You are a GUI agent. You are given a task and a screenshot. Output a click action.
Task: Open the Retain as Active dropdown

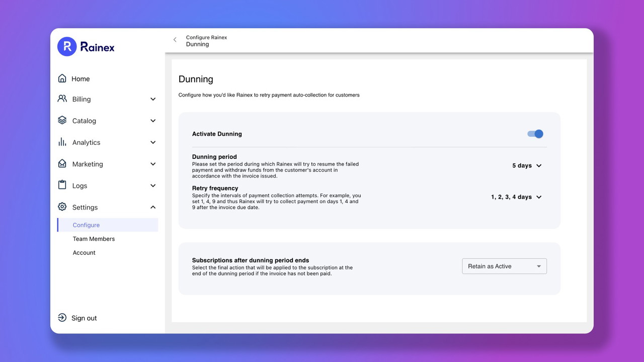coord(504,266)
